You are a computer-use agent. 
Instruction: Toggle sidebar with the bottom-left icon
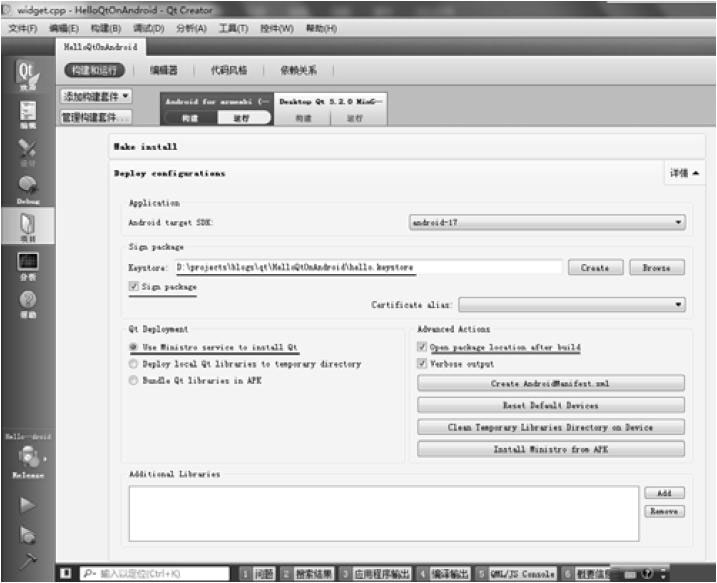coord(66,573)
